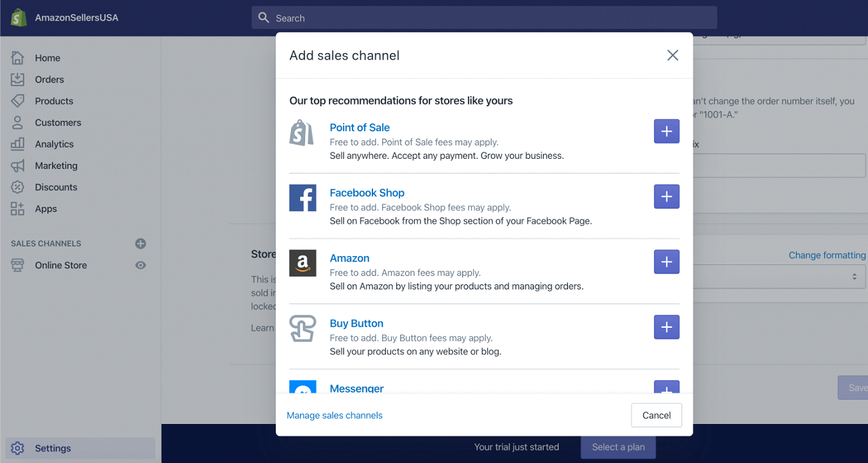
Task: Open Settings at the bottom left
Action: coord(53,448)
